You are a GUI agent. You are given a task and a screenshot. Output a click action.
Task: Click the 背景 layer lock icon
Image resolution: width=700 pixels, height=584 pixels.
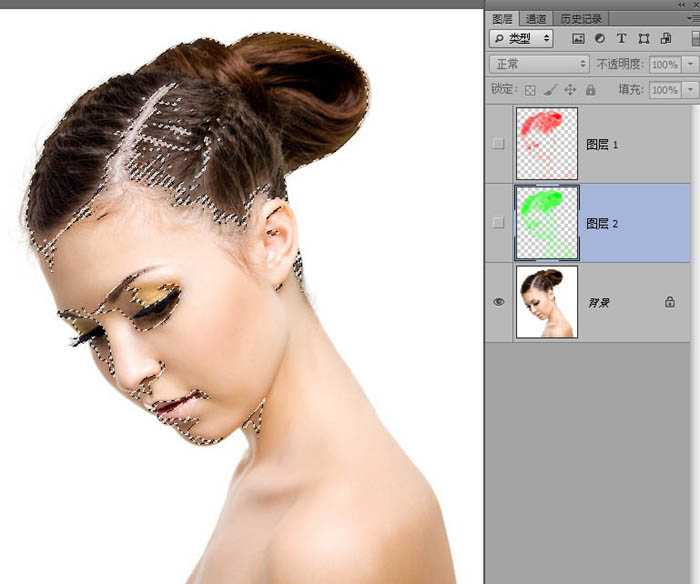click(669, 302)
